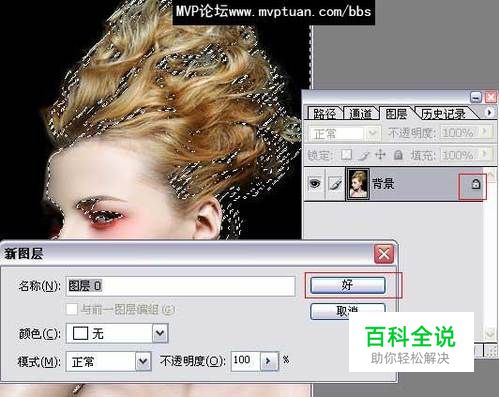Toggle lock position move icon
This screenshot has height=397, width=499.
pyautogui.click(x=380, y=155)
